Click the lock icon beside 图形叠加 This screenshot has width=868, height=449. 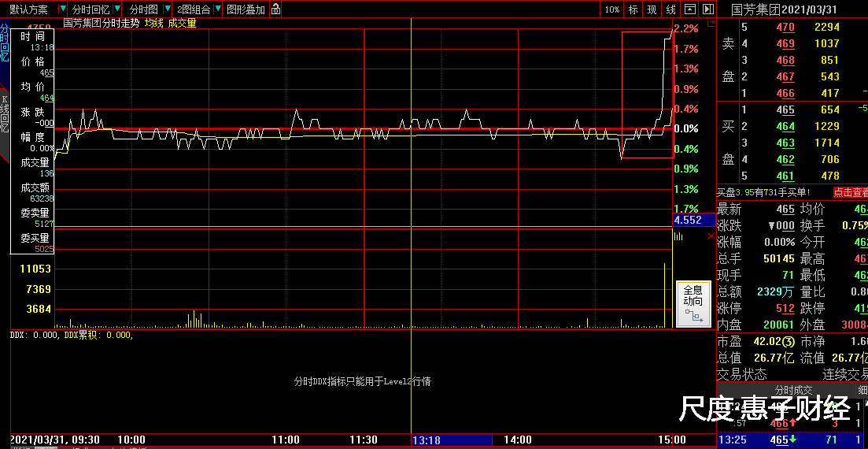pos(275,9)
